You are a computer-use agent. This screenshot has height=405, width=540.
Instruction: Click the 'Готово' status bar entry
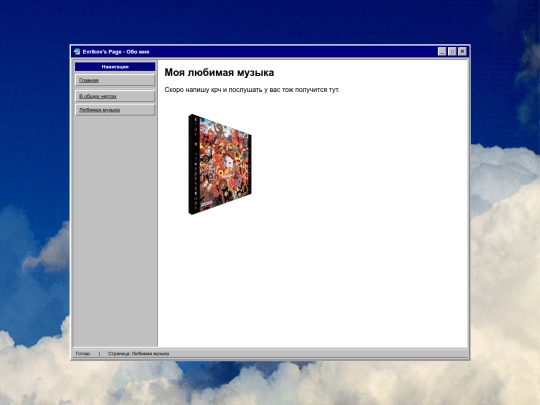pyautogui.click(x=83, y=354)
